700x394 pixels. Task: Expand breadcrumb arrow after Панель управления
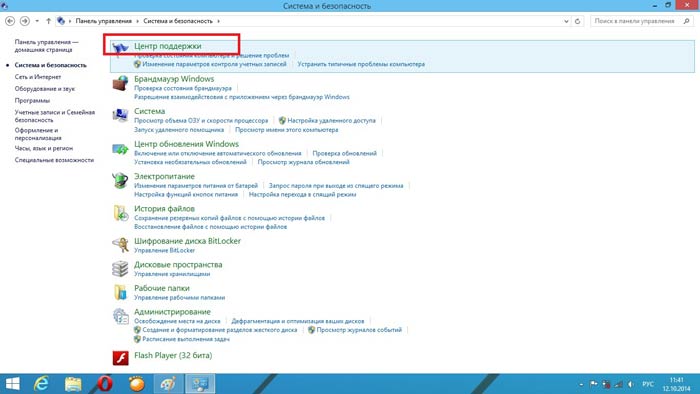point(138,21)
